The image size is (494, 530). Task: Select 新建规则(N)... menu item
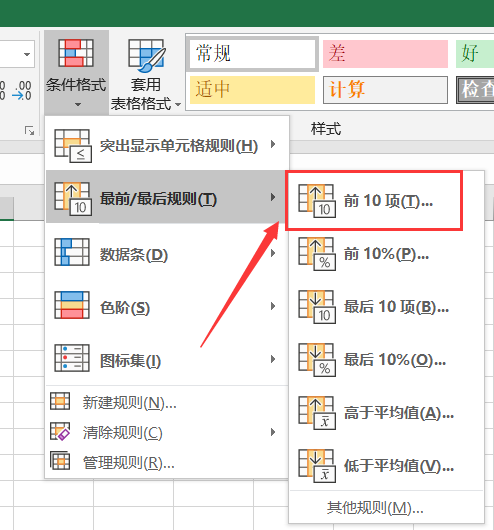tap(167, 402)
